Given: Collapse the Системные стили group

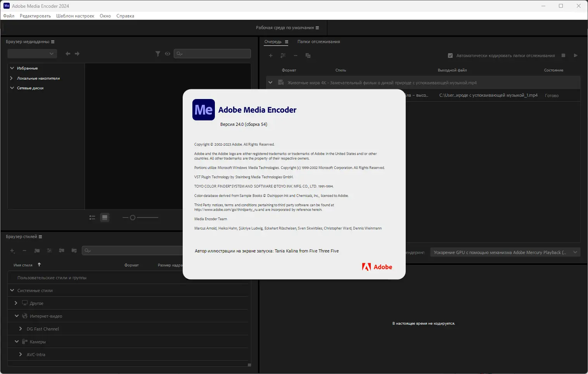Looking at the screenshot, I should point(12,291).
